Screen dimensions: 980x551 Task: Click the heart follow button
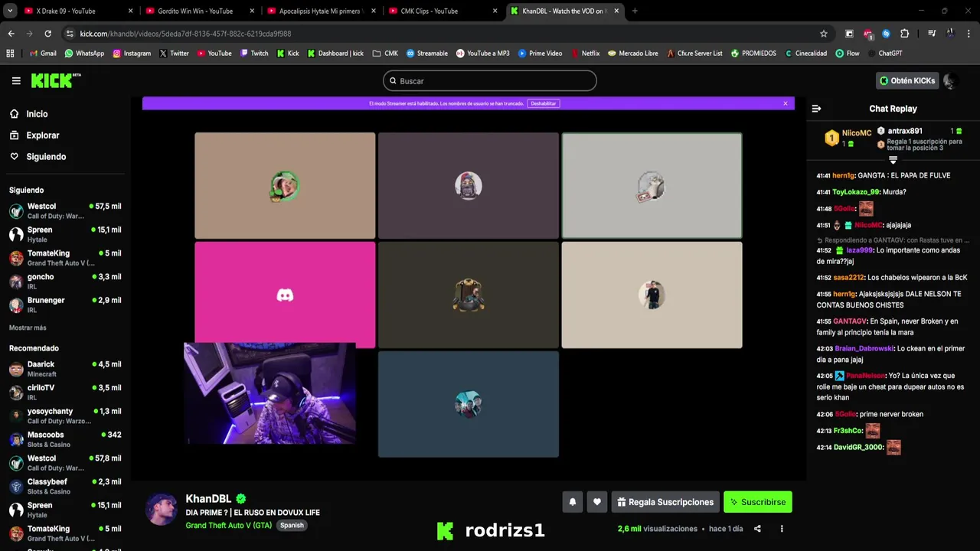597,502
